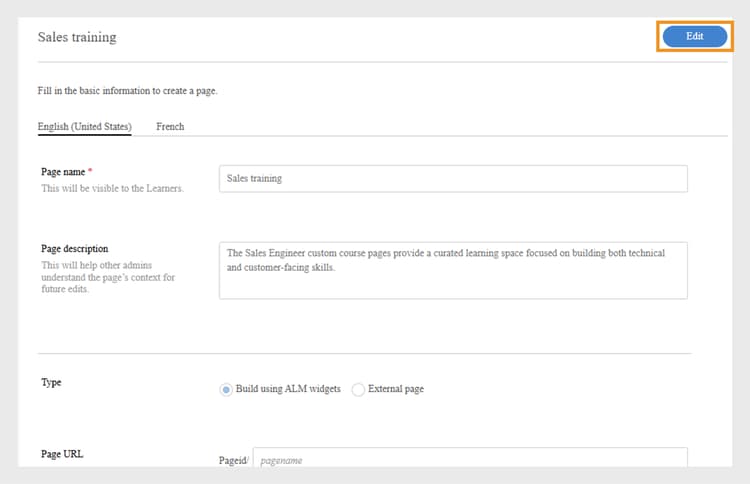Click the 'Build using ALM widgets' option label text
The height and width of the screenshot is (484, 750).
pos(288,389)
